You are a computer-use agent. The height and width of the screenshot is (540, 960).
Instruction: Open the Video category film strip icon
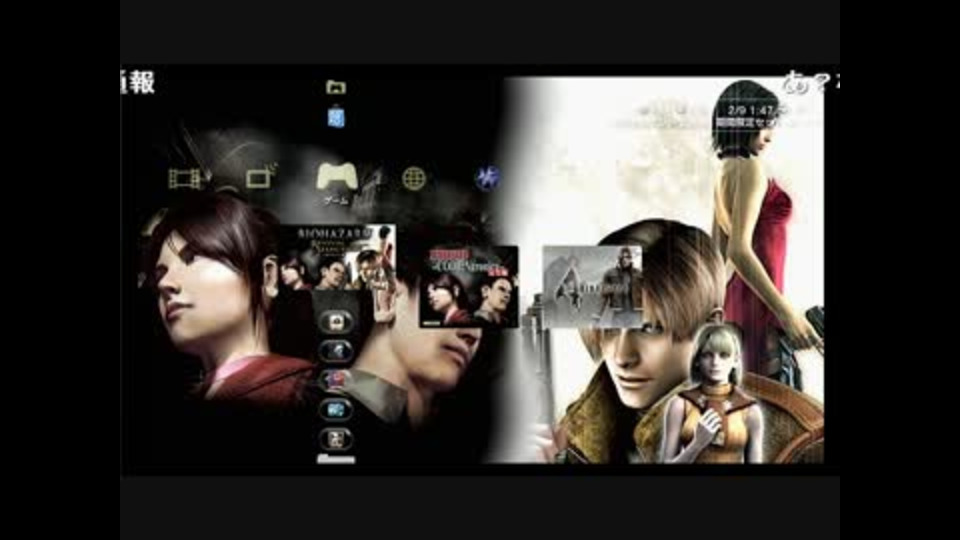(x=185, y=178)
